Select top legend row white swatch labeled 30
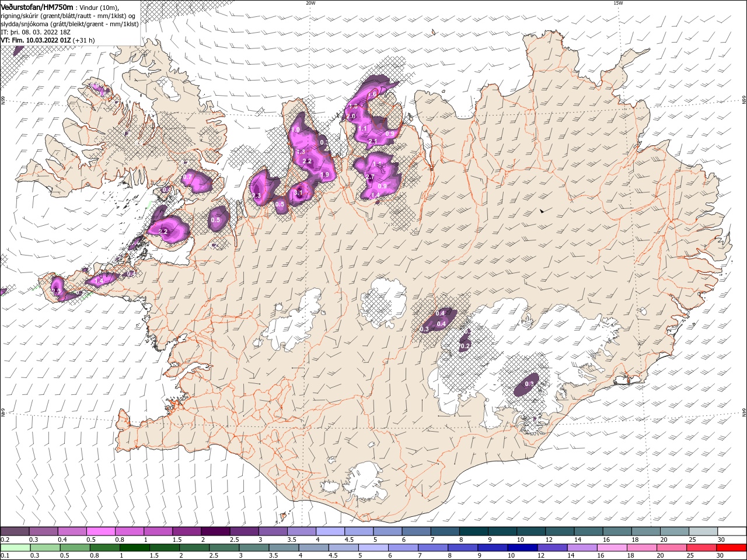The image size is (747, 560). click(x=731, y=531)
